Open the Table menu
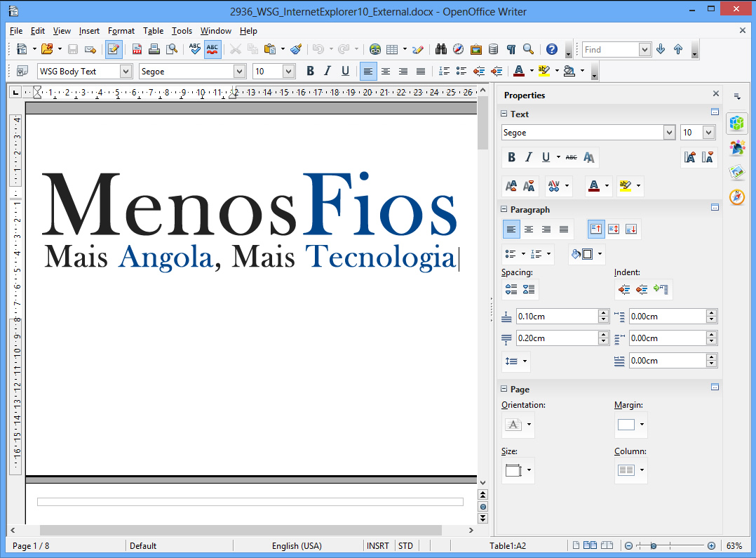The width and height of the screenshot is (756, 558). pos(154,31)
